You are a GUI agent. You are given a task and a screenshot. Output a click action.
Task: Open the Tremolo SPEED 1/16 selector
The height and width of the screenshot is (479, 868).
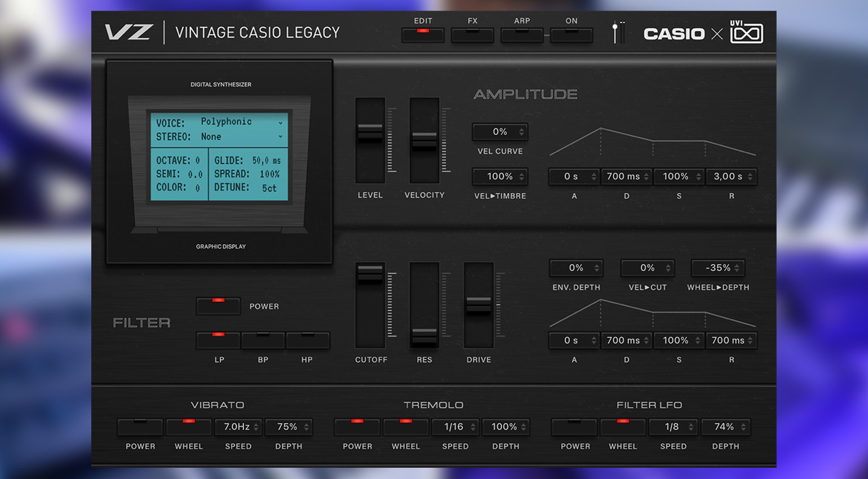pos(455,427)
